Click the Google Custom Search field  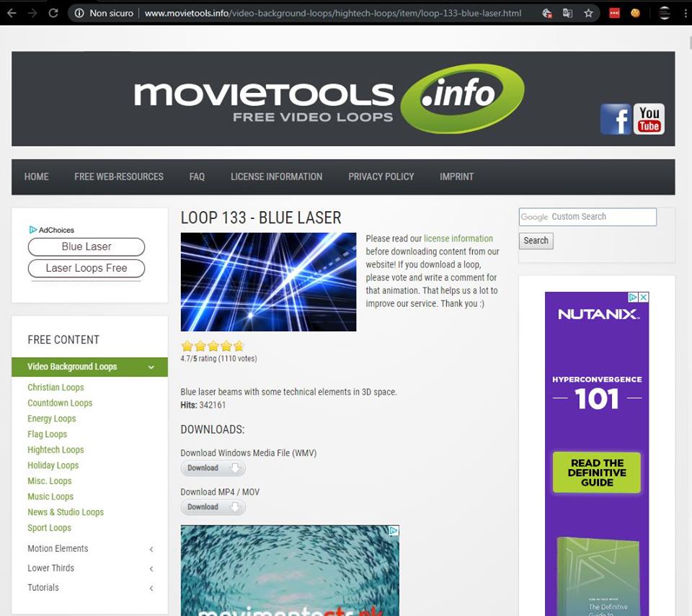click(587, 217)
